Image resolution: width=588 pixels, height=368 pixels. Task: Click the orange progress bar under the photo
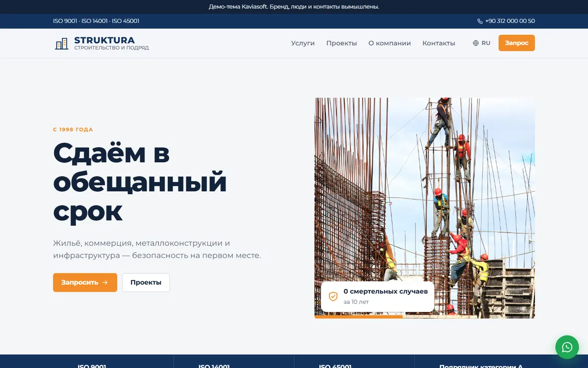(x=359, y=317)
